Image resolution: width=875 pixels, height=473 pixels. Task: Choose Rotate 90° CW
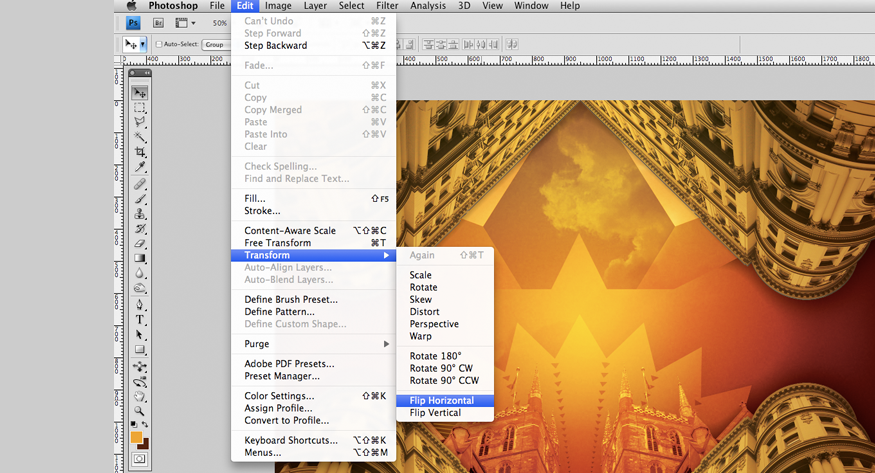point(445,368)
